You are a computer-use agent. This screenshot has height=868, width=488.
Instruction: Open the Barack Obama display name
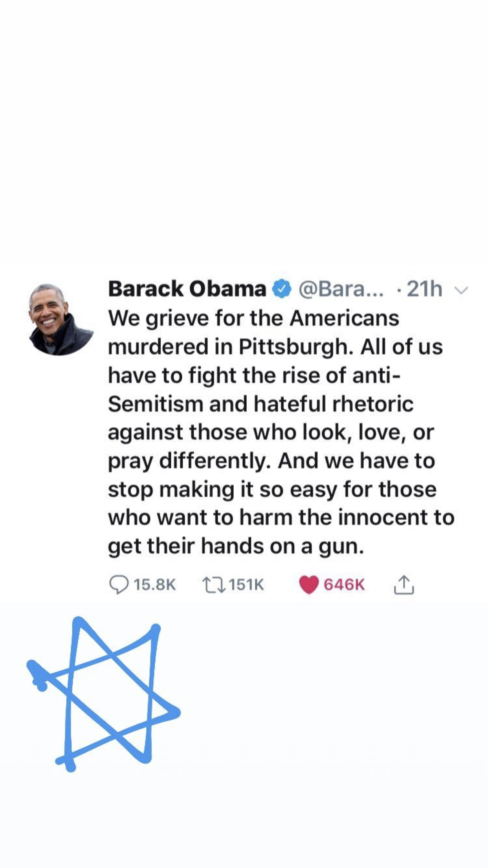[x=187, y=289]
